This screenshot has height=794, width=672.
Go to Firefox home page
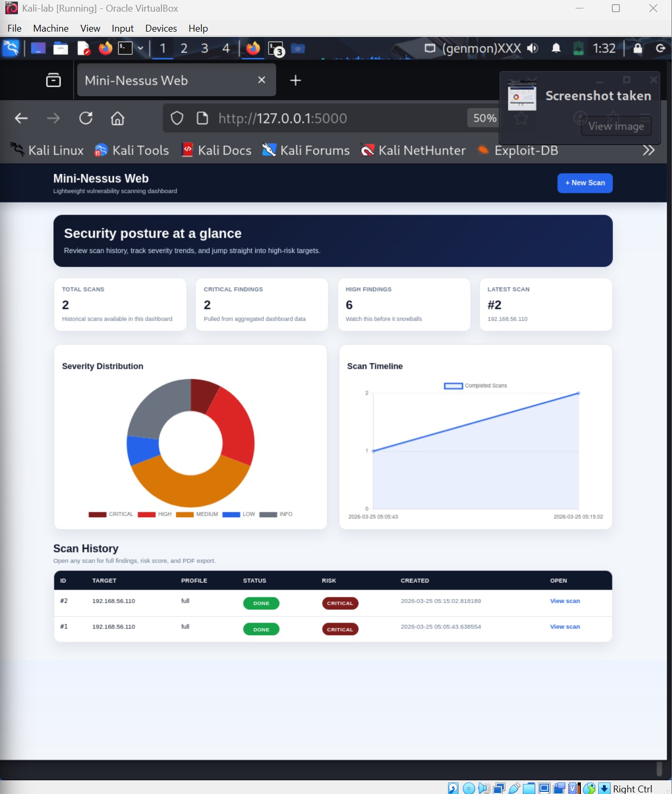click(118, 118)
